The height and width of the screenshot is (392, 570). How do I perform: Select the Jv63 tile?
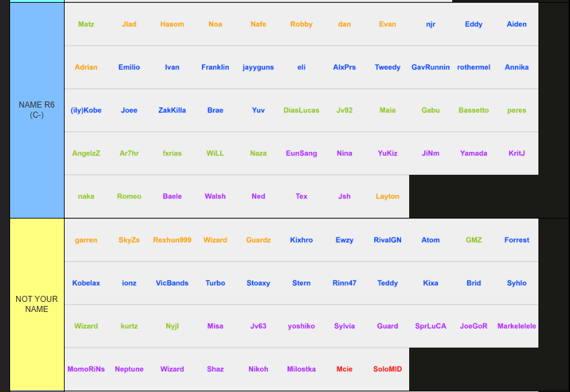click(x=258, y=326)
